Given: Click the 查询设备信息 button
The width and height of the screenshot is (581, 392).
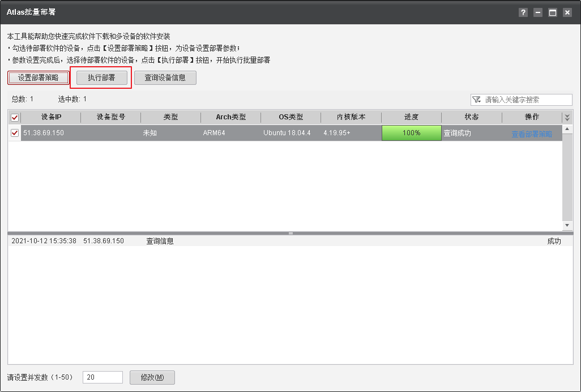Looking at the screenshot, I should (x=165, y=77).
